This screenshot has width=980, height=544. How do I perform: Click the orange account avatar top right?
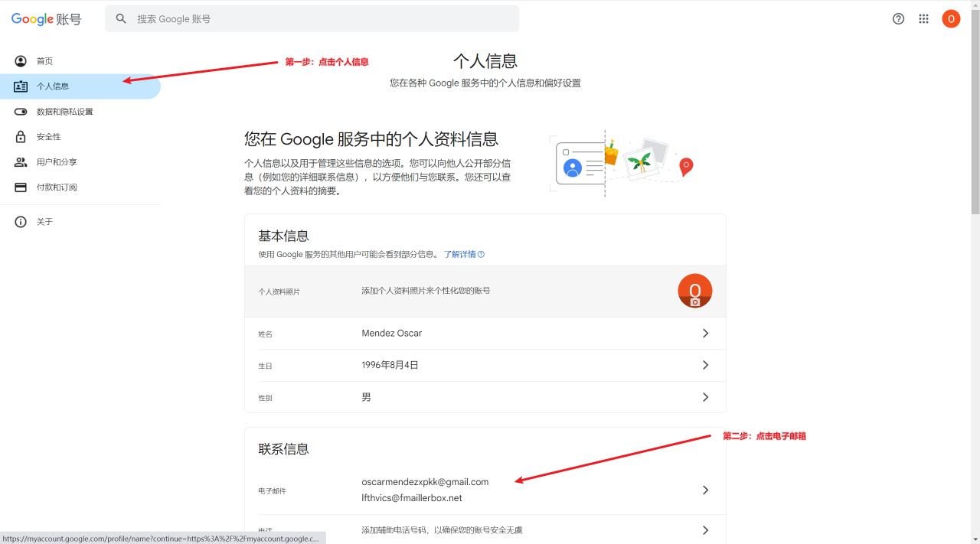point(951,19)
